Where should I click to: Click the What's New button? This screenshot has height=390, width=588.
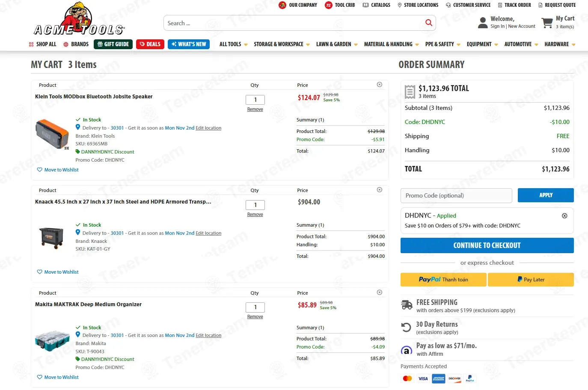(x=189, y=44)
